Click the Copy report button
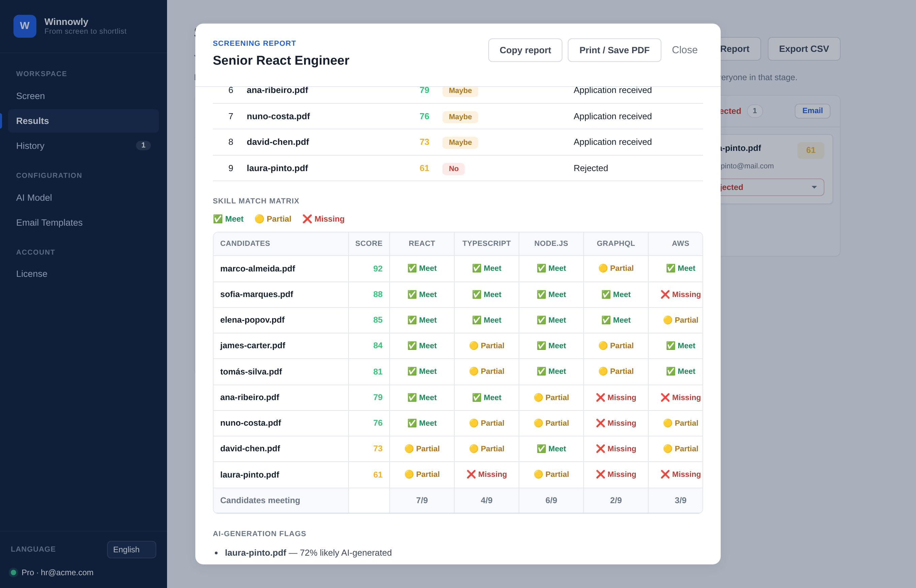 tap(525, 50)
